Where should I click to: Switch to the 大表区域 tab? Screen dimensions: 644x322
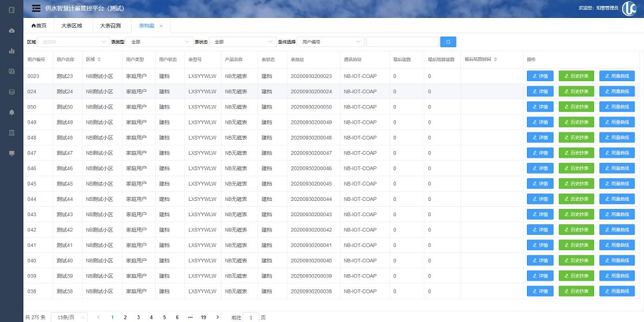[72, 25]
